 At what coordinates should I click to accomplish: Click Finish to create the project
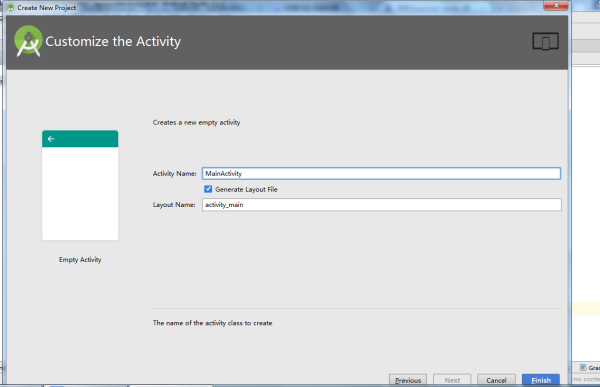pyautogui.click(x=541, y=380)
